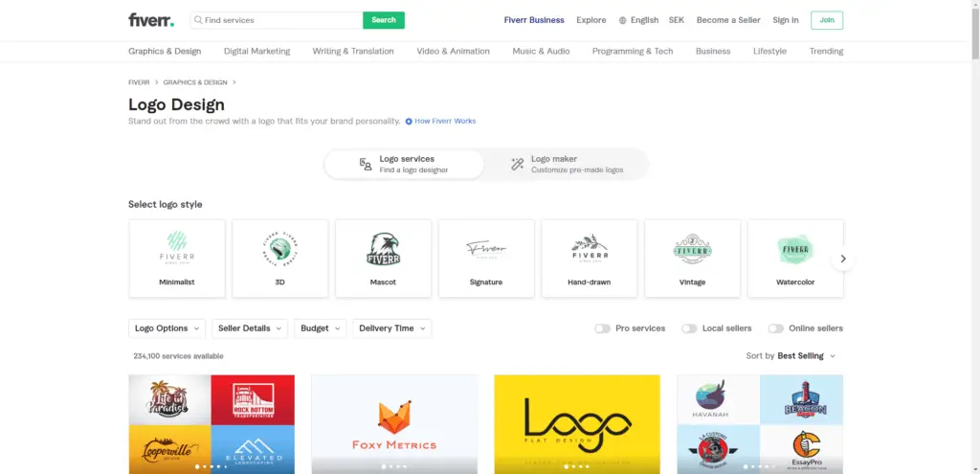
Task: Expand the Budget filter
Action: point(320,328)
